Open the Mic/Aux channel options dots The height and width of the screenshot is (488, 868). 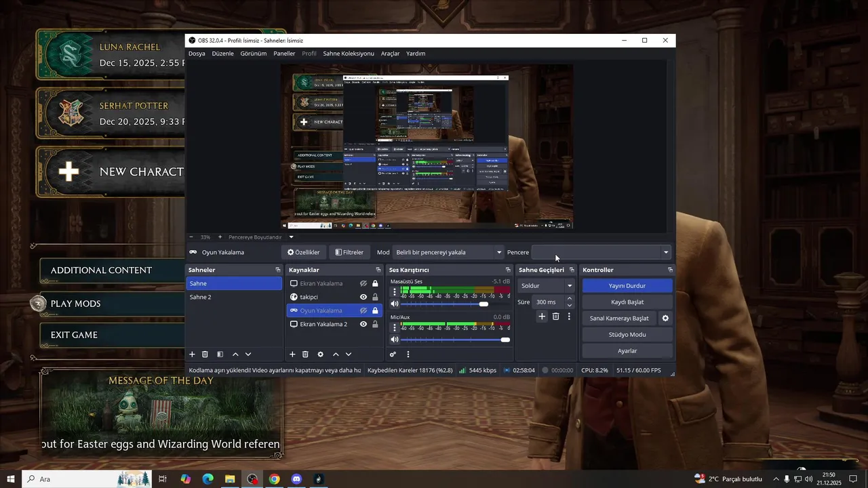395,328
